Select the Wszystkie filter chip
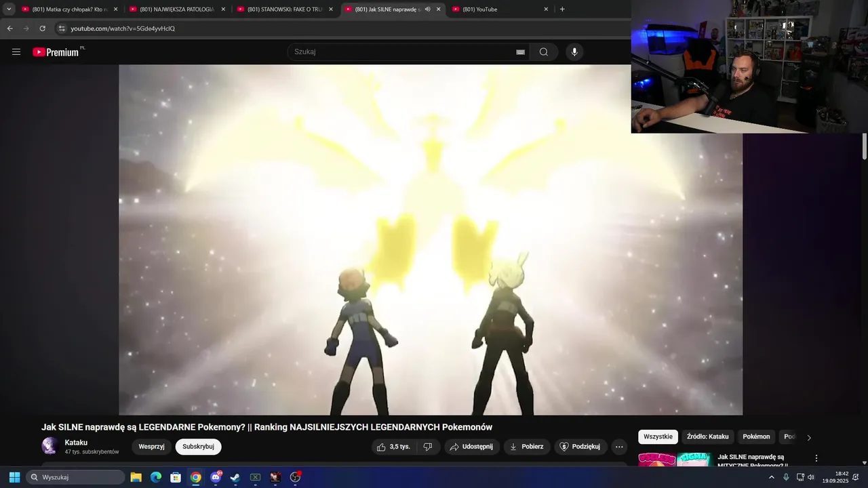 coord(658,436)
